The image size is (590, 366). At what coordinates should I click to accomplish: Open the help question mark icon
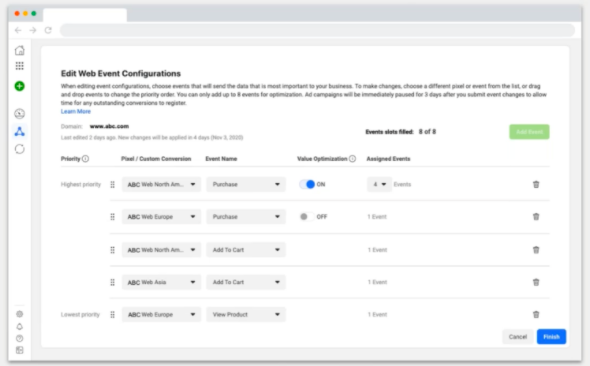[20, 338]
